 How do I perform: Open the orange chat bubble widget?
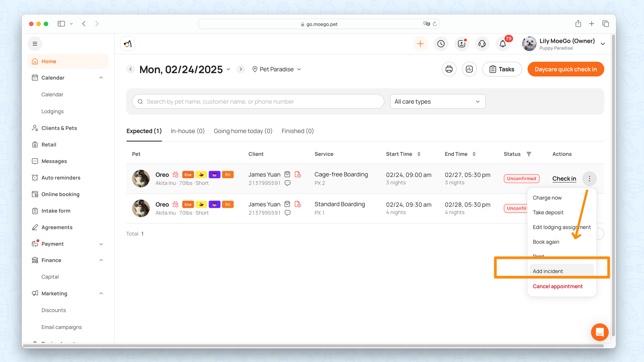pos(600,332)
